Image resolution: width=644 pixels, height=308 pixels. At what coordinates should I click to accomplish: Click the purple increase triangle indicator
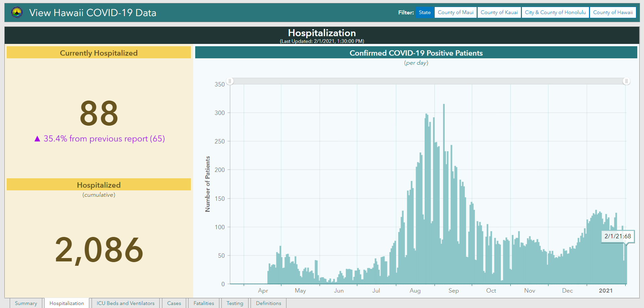37,139
